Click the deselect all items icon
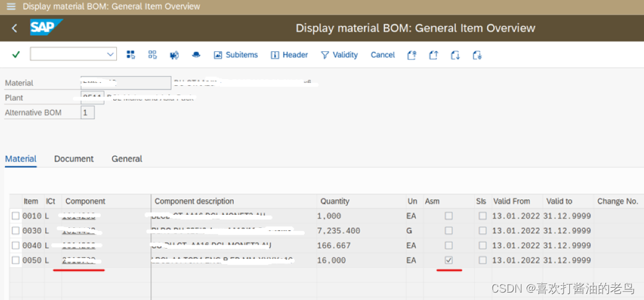This screenshot has height=300, width=644. point(153,54)
